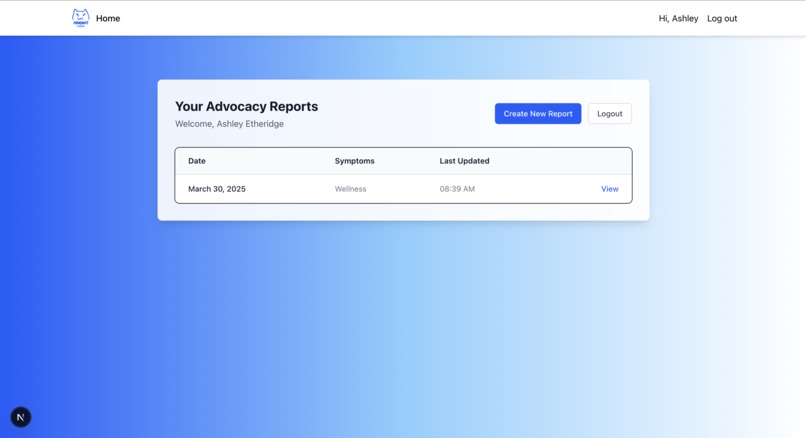Click the Date column header

click(197, 161)
